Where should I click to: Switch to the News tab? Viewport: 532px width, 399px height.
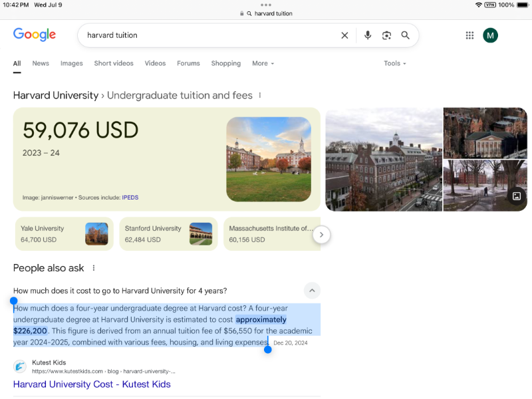[x=41, y=63]
